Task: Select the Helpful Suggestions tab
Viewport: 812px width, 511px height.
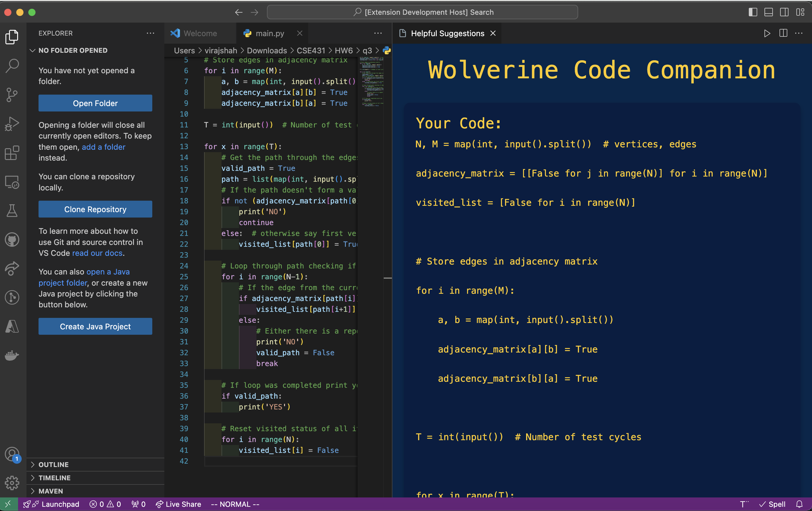Action: [x=447, y=33]
